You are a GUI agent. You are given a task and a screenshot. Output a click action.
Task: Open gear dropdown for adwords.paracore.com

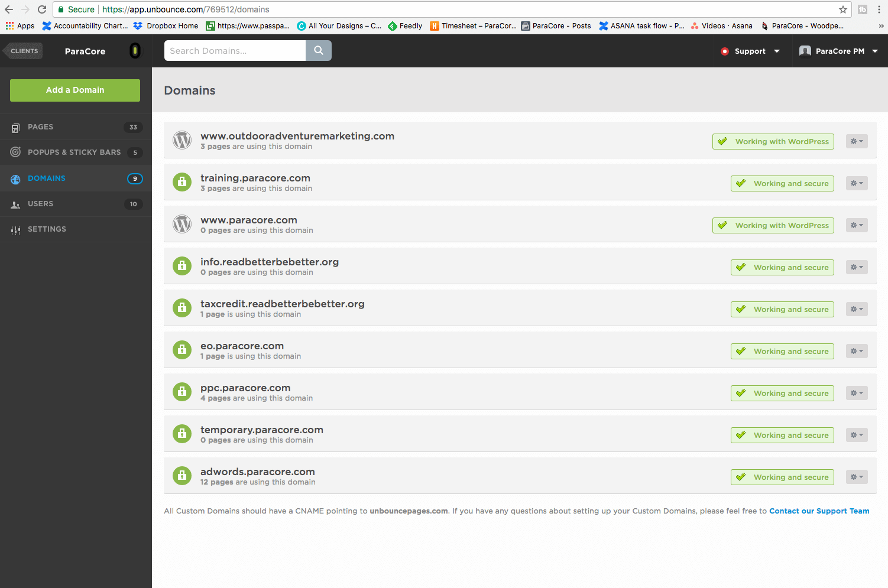pos(857,477)
